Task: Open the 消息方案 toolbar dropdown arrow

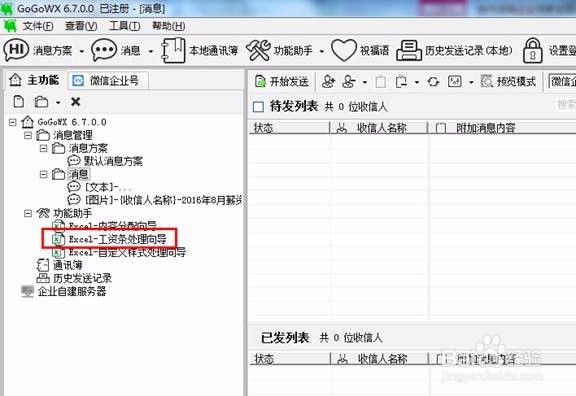Action: click(x=82, y=51)
